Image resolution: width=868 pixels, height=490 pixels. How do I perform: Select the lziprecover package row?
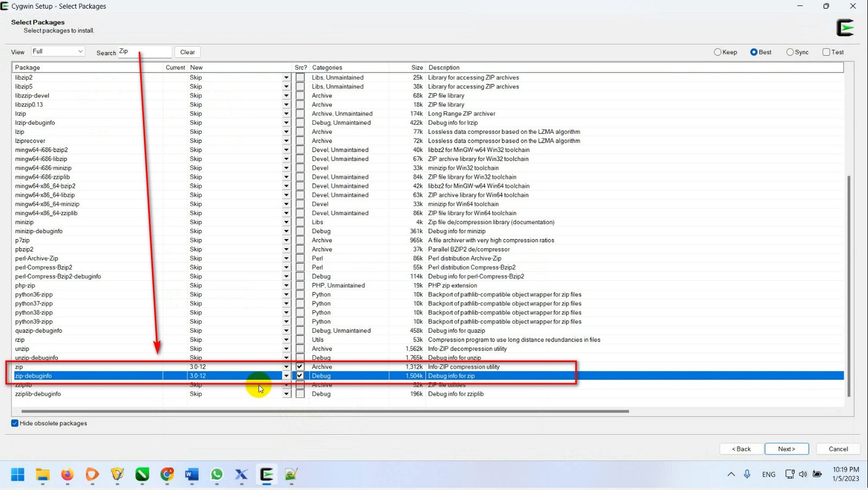[428, 141]
